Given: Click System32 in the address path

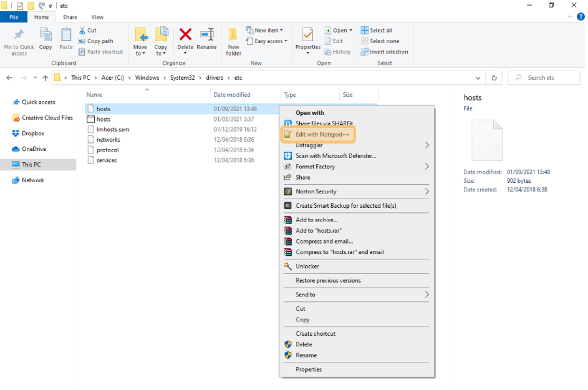Looking at the screenshot, I should tap(182, 78).
